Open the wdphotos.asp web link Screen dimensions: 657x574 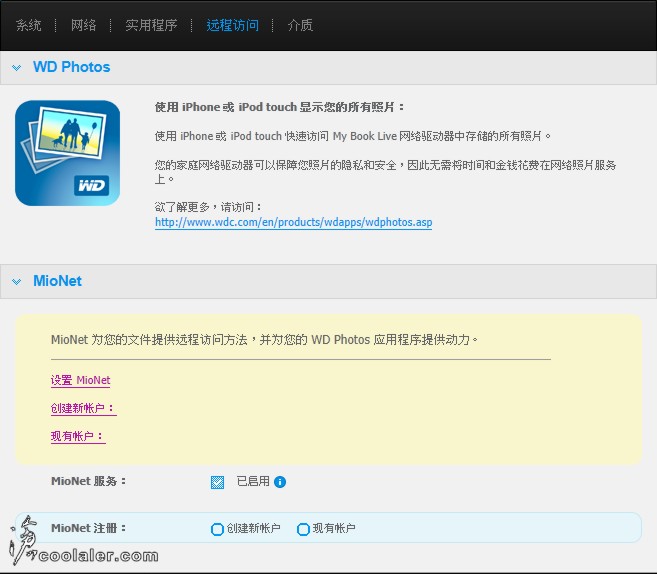pyautogui.click(x=294, y=222)
